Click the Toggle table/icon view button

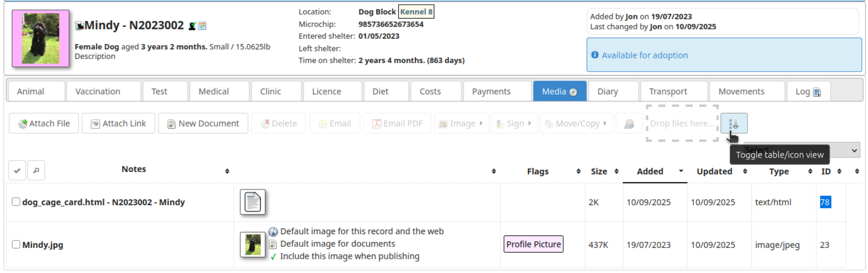(734, 124)
